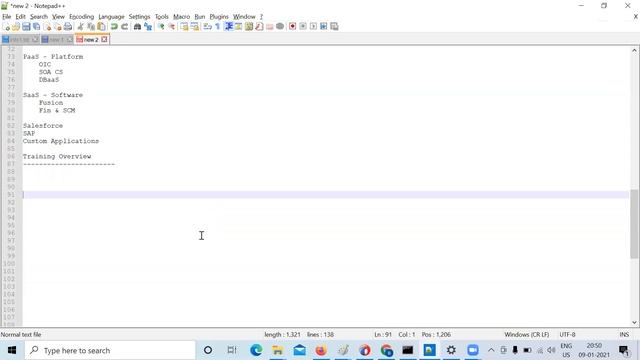Toggle Show All Characters paragraph icon
Screen dimensions: 640x360
pos(218,27)
